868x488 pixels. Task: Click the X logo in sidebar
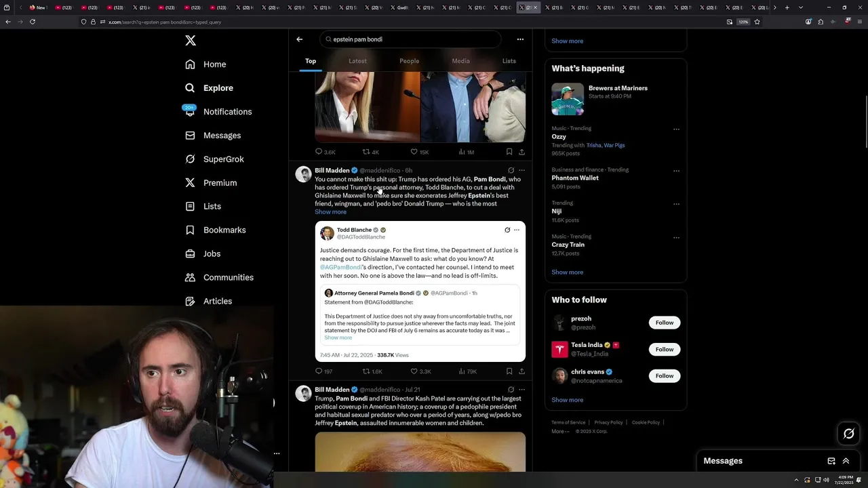click(x=191, y=41)
